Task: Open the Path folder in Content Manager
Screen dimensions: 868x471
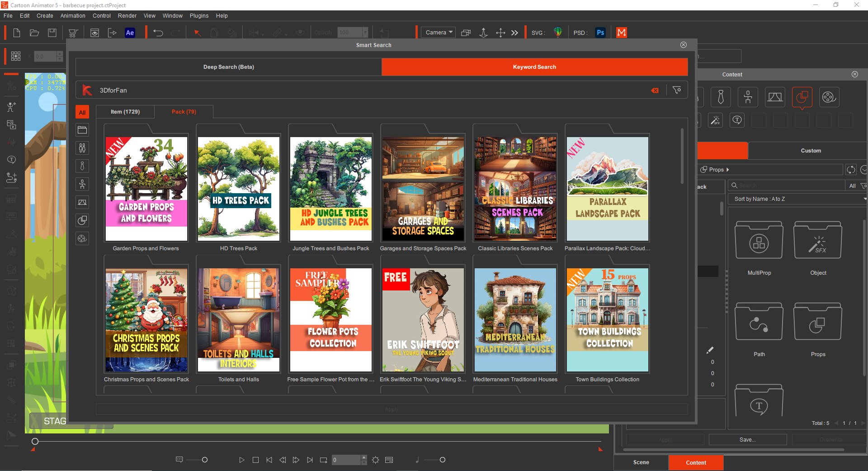Action: click(759, 322)
